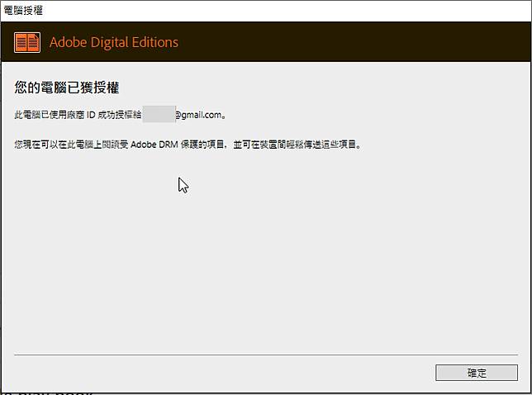
Task: Click the 確定 confirmation button
Action: (x=477, y=373)
